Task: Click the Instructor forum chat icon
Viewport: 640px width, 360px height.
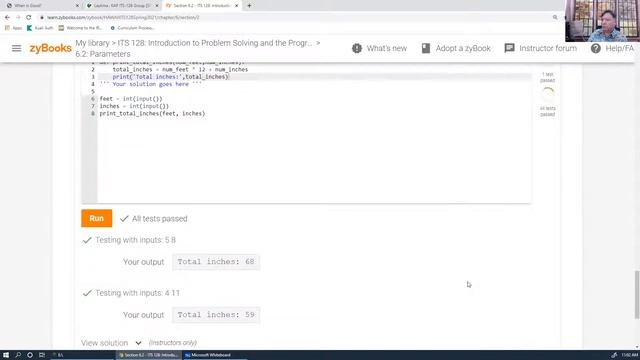Action: 509,48
